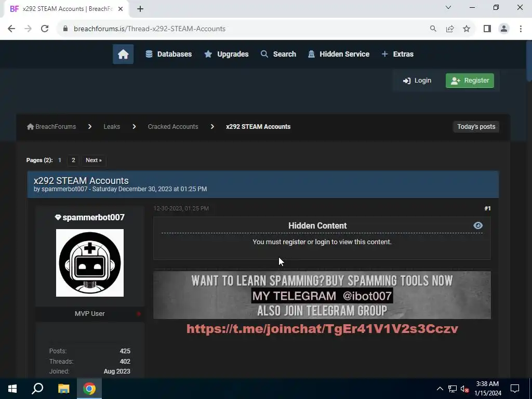The width and height of the screenshot is (532, 399).
Task: Open File Explorer from taskbar
Action: pos(63,389)
